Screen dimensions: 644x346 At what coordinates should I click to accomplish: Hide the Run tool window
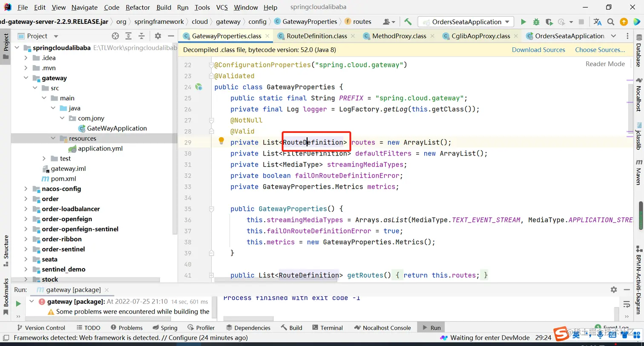tap(627, 290)
